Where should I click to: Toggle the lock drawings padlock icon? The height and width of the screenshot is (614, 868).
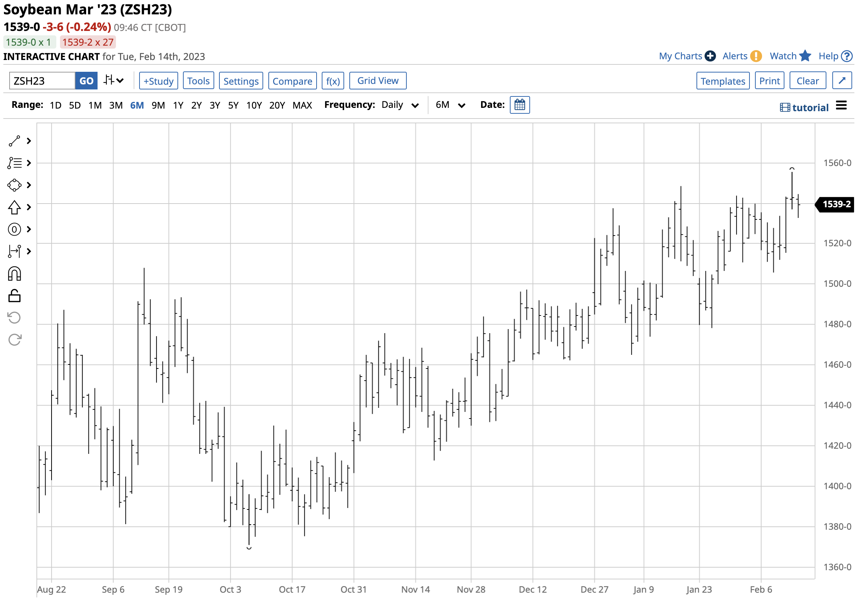coord(14,296)
